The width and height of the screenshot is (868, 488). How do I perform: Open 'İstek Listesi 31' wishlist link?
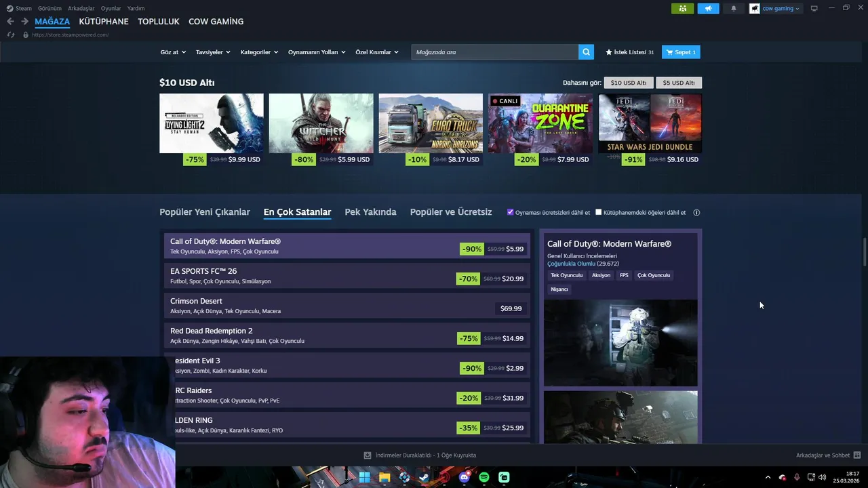630,52
